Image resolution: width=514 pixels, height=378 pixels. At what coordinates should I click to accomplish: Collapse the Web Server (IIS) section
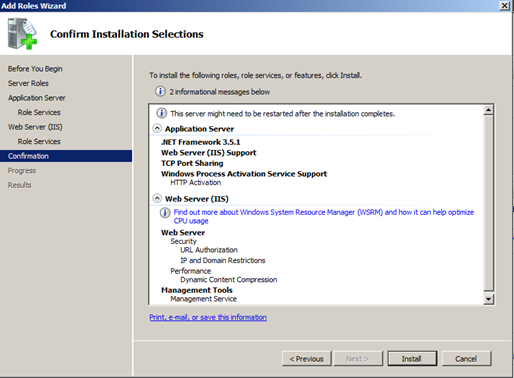coord(157,198)
